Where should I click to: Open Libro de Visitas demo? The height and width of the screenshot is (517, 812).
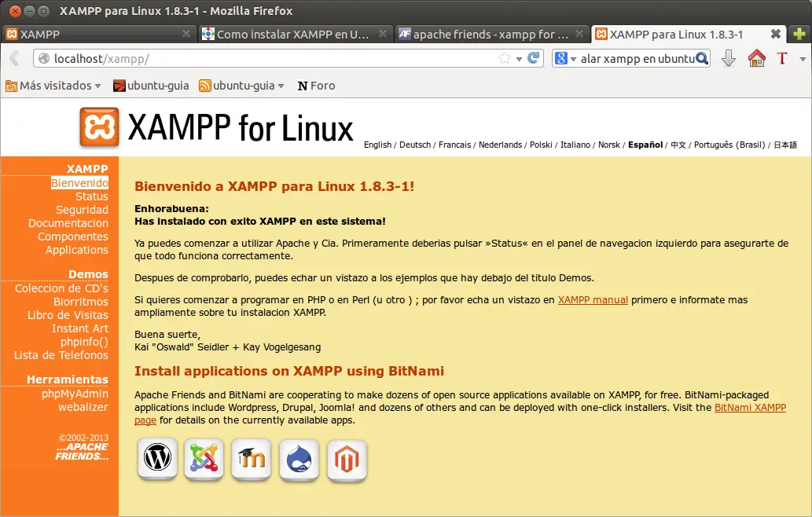pyautogui.click(x=68, y=315)
